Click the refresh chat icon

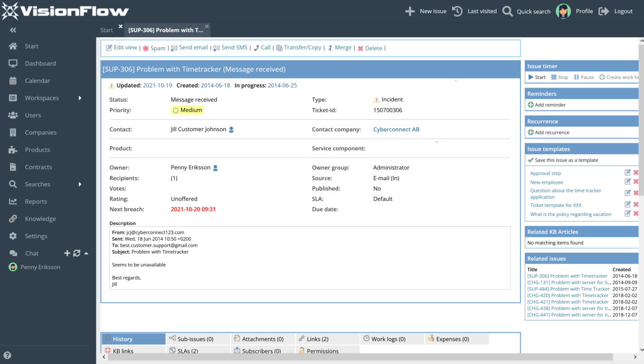76,253
